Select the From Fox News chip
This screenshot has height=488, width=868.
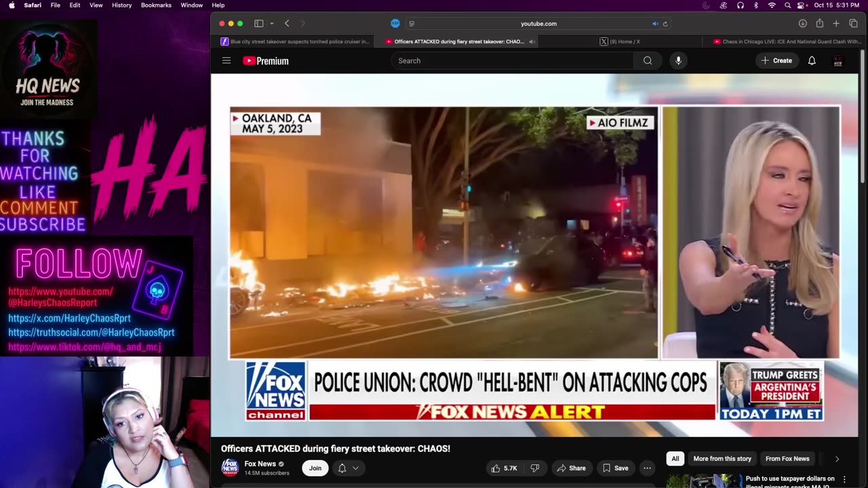(787, 459)
